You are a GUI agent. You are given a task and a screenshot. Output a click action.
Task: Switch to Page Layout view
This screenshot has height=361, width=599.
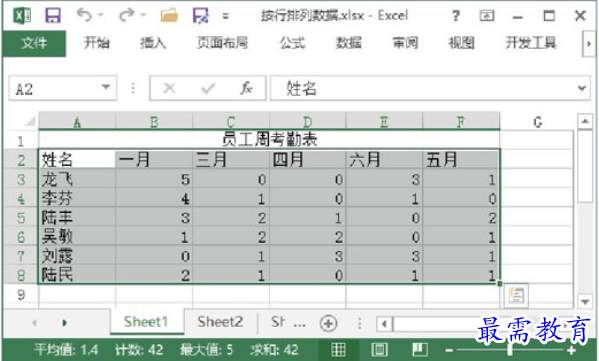(x=379, y=349)
